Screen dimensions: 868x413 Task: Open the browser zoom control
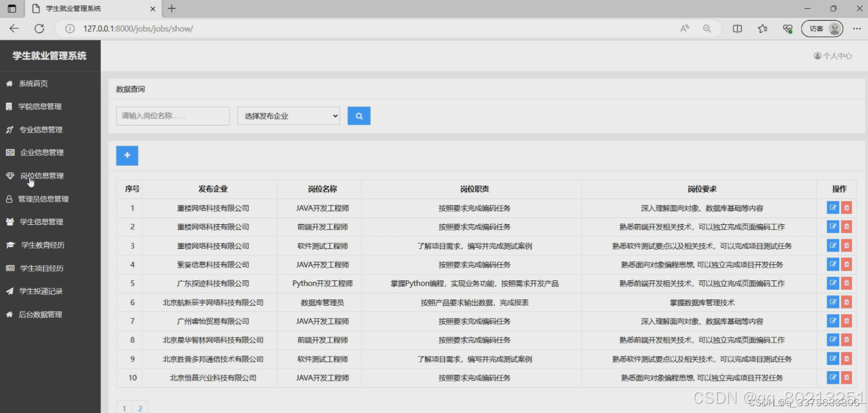707,28
